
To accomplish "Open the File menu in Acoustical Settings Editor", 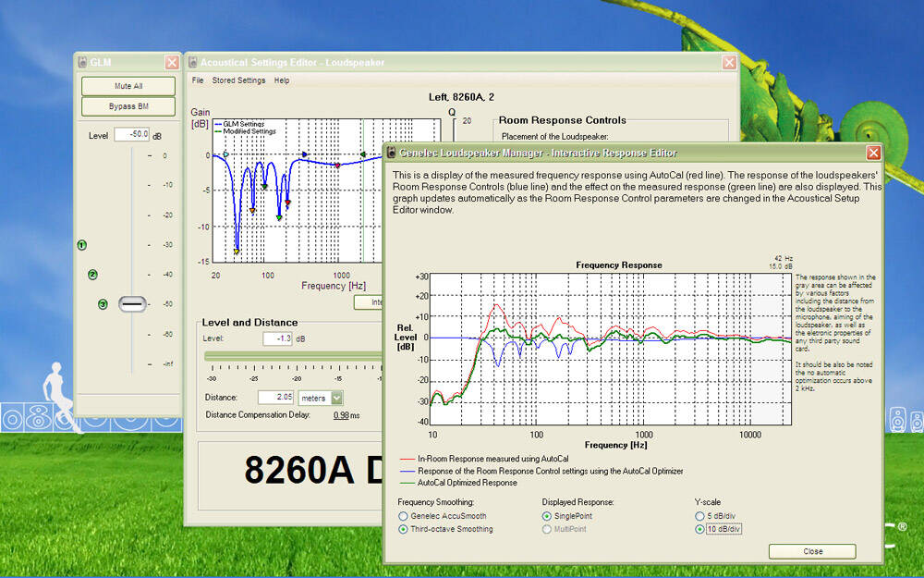I will coord(198,80).
